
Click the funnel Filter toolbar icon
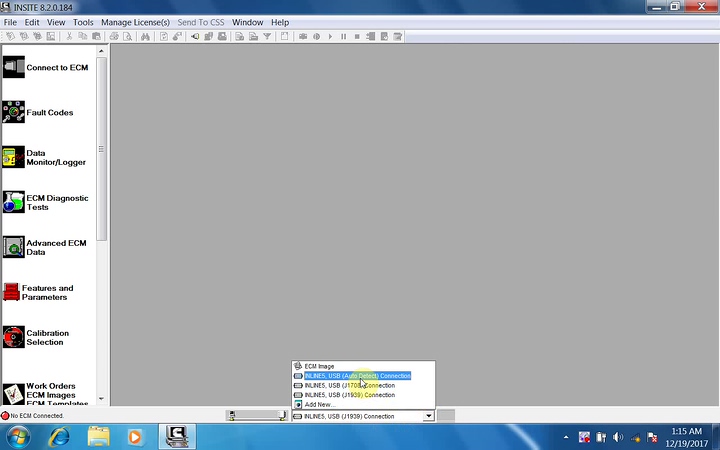pyautogui.click(x=267, y=36)
